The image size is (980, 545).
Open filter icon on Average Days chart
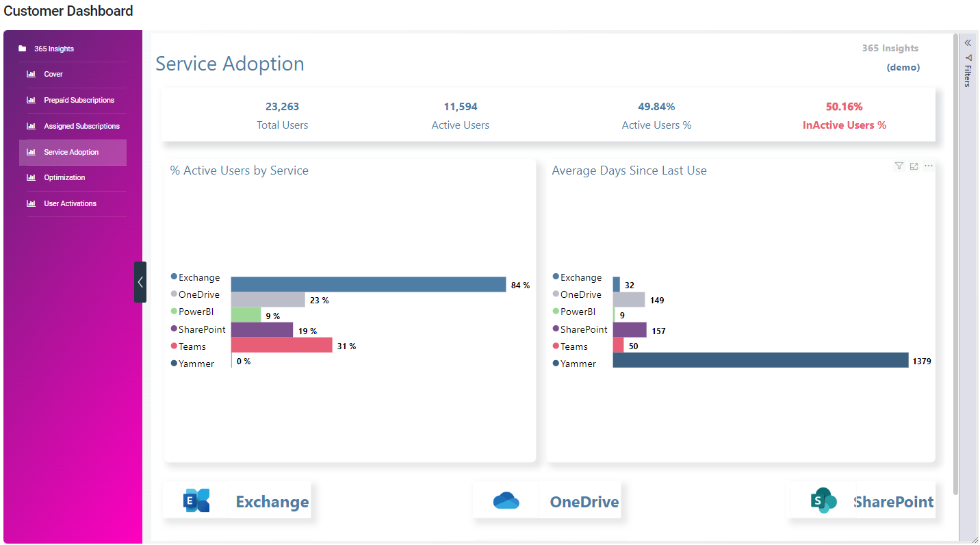tap(899, 166)
